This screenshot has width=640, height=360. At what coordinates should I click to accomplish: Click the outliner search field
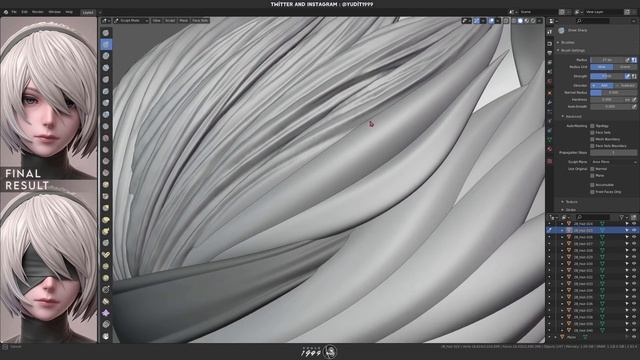click(593, 218)
